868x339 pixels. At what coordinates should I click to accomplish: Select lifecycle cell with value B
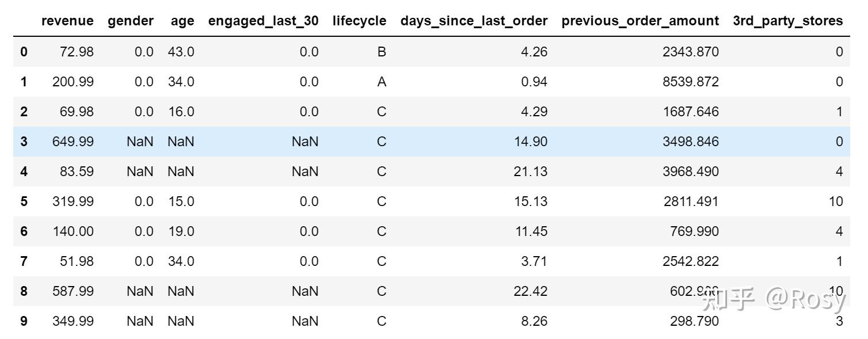click(381, 52)
